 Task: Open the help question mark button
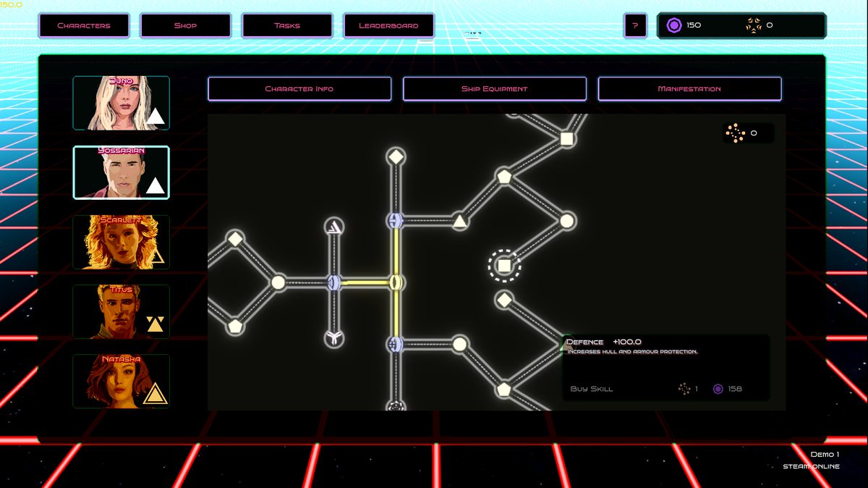(635, 25)
